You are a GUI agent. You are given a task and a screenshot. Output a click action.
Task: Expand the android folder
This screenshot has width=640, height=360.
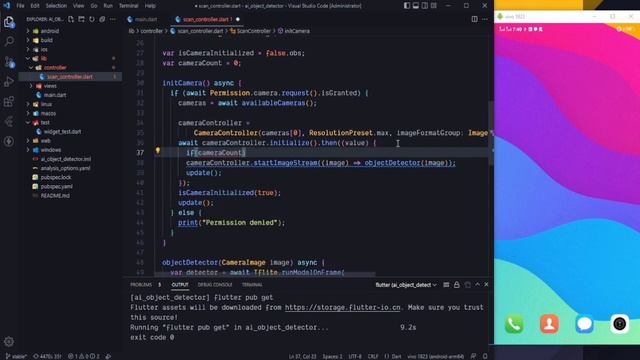coord(50,31)
